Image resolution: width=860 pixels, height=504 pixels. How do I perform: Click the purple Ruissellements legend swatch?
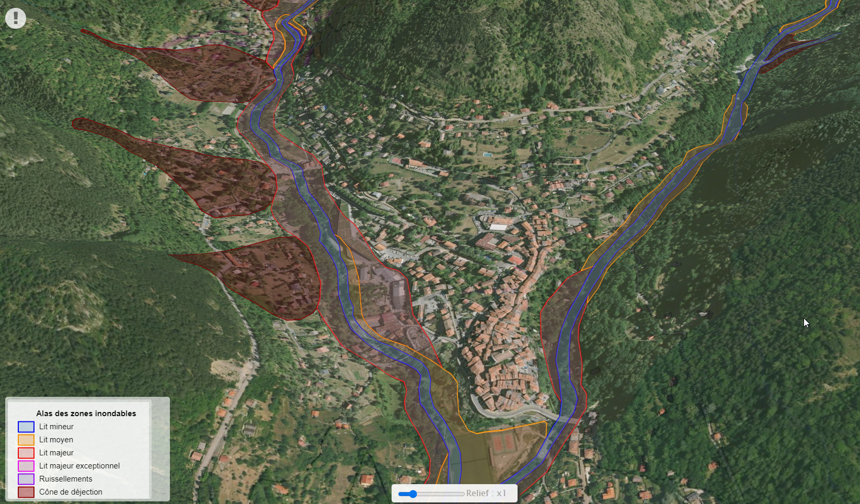pyautogui.click(x=26, y=479)
